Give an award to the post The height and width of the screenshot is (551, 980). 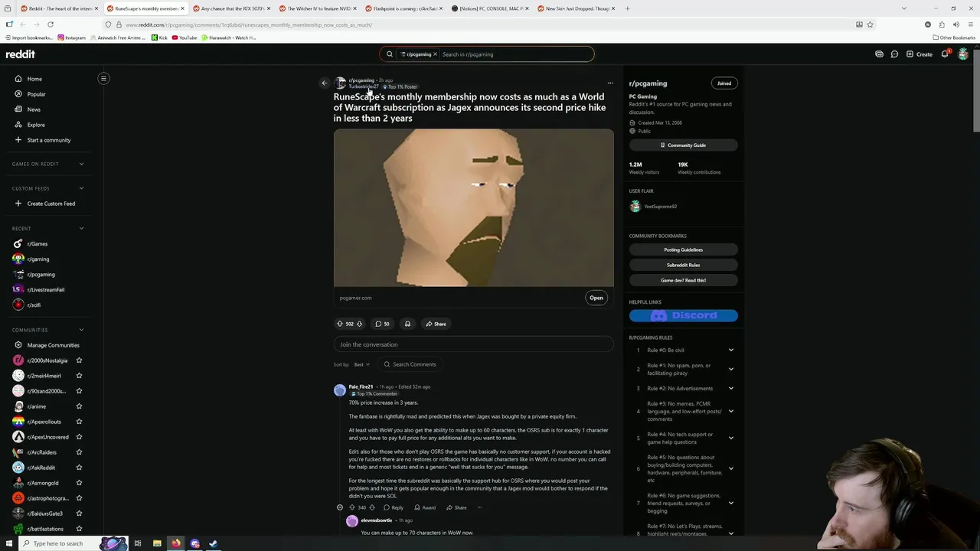click(x=407, y=324)
